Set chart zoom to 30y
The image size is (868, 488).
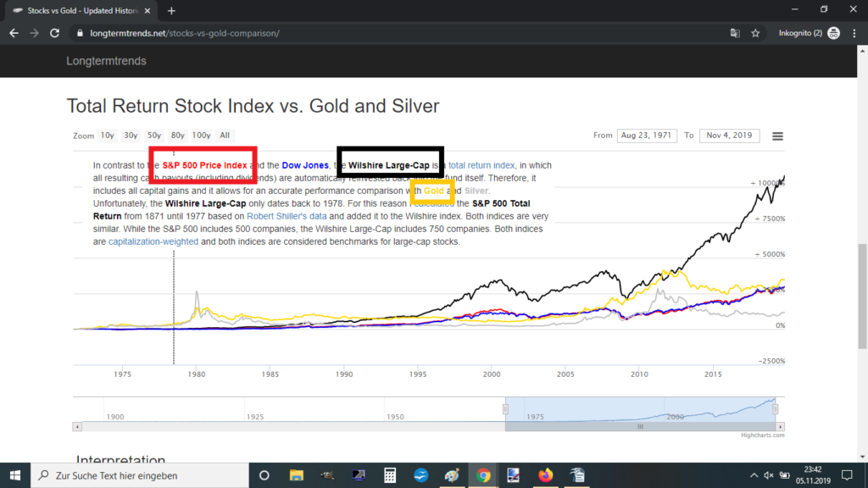(x=131, y=136)
